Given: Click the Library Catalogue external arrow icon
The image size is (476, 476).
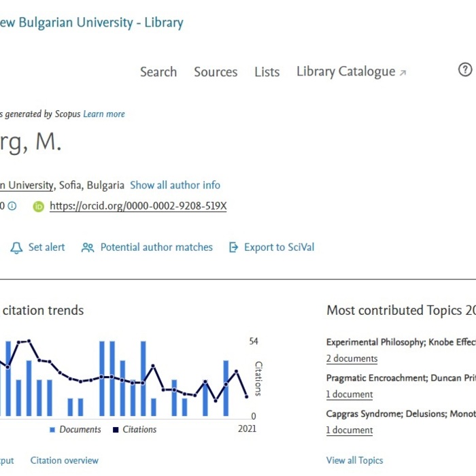Looking at the screenshot, I should coord(403,73).
